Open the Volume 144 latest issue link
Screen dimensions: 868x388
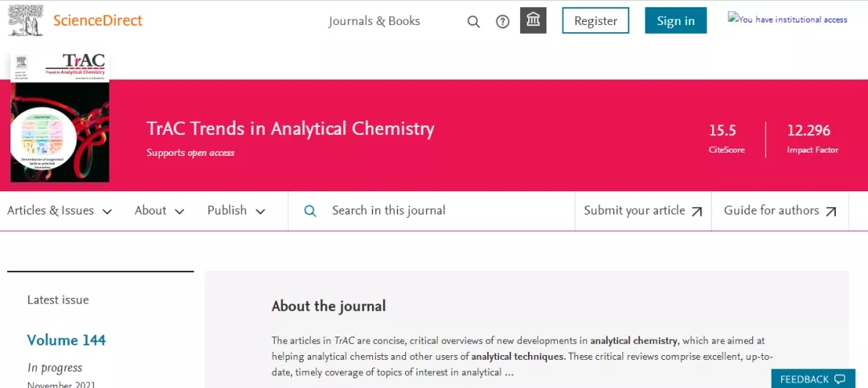click(x=67, y=341)
